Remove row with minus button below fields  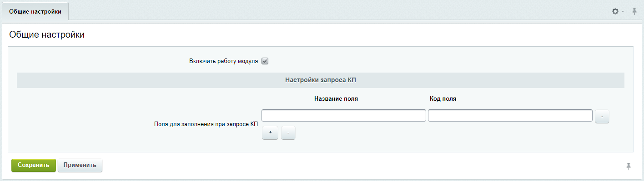pos(288,132)
